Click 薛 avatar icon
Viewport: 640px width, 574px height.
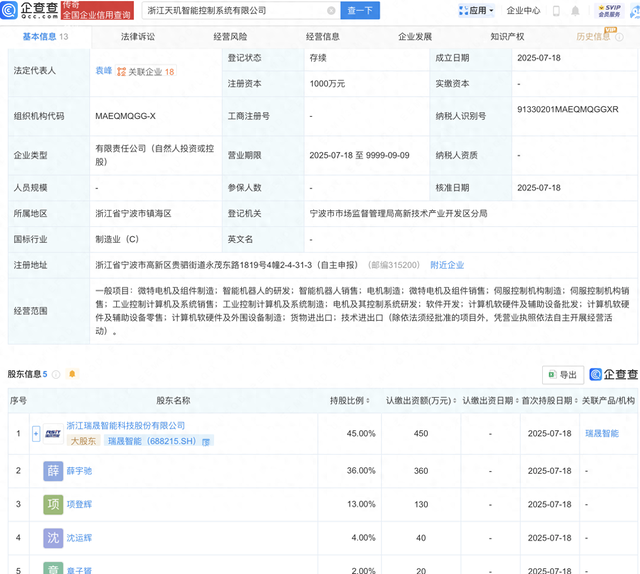[53, 471]
